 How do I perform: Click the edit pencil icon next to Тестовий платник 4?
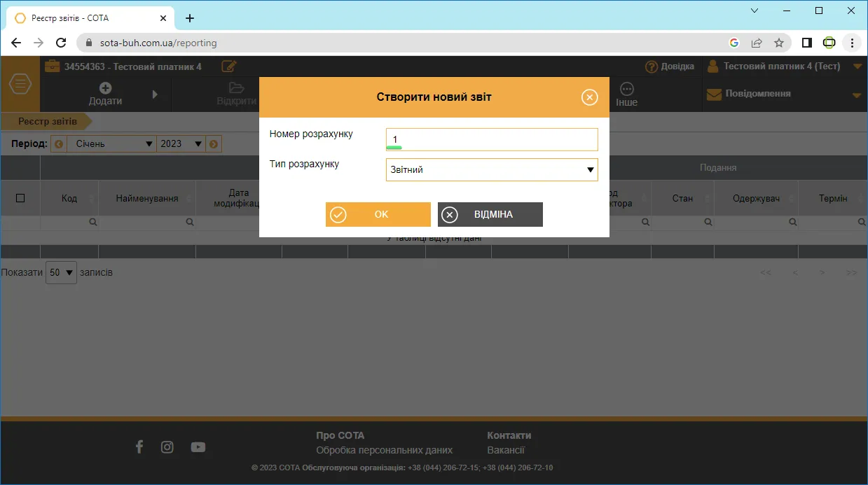(228, 66)
